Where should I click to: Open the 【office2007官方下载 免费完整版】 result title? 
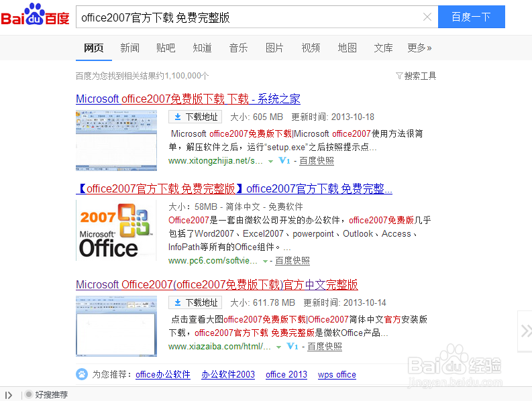point(234,188)
